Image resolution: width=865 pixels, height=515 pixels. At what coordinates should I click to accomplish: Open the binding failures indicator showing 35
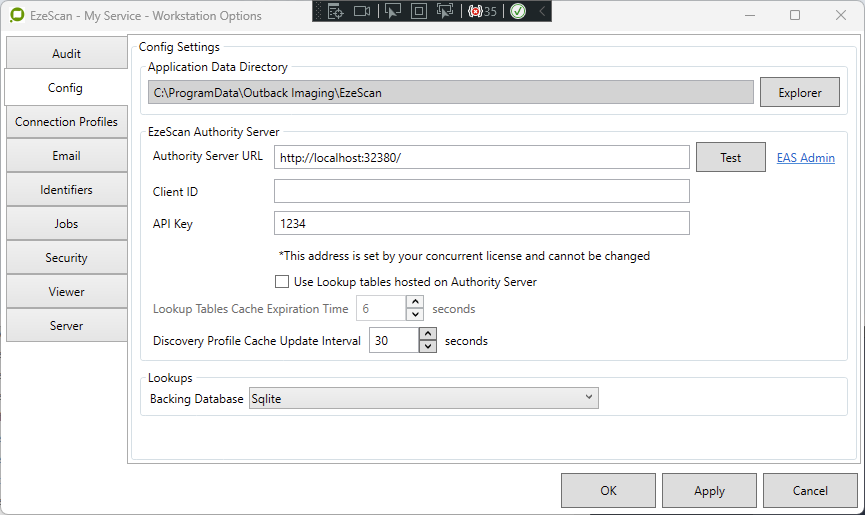482,11
